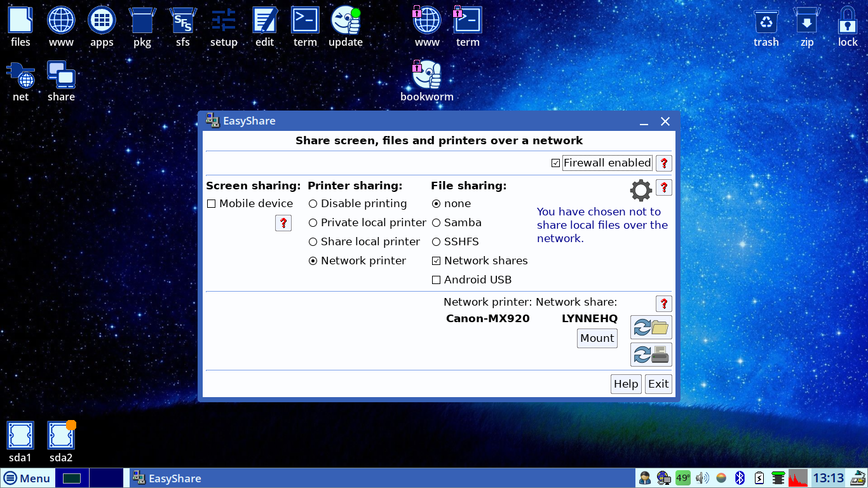Open the sfs desktop icon
This screenshot has height=488, width=868.
[x=183, y=27]
